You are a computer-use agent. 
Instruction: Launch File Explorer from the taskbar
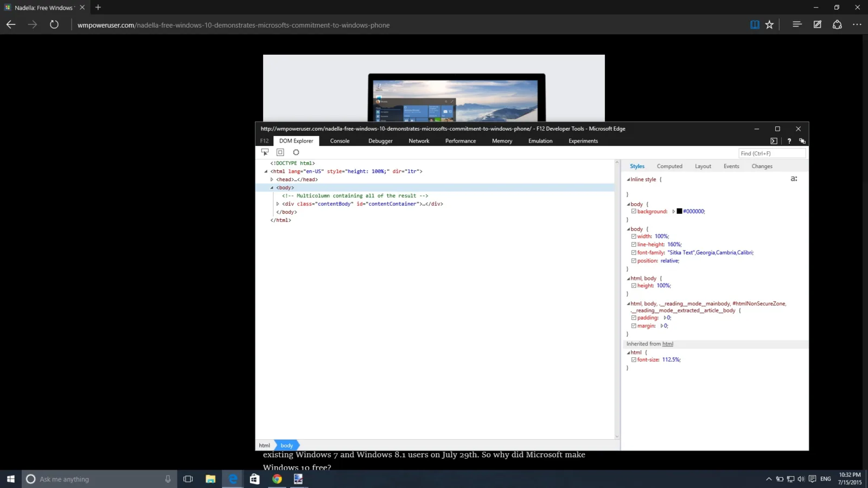210,479
